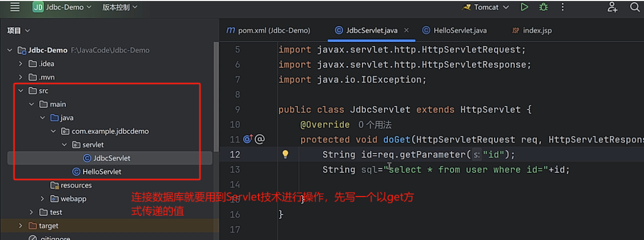Screen dimensions: 644x240
Task: Click the "id" string literal on line 12
Action: (x=494, y=154)
